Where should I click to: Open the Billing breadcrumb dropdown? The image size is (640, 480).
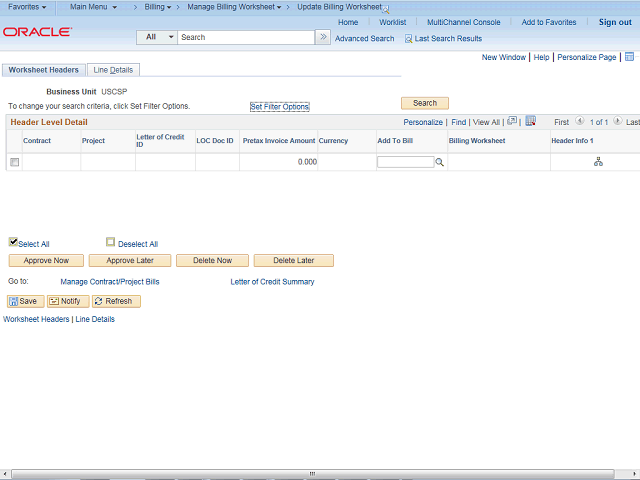click(x=158, y=7)
